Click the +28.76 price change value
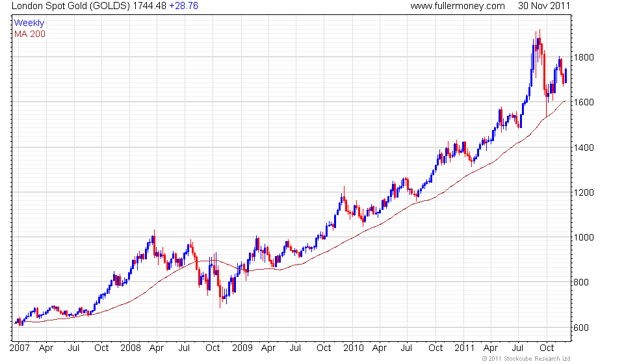Image resolution: width=624 pixels, height=364 pixels. tap(183, 6)
